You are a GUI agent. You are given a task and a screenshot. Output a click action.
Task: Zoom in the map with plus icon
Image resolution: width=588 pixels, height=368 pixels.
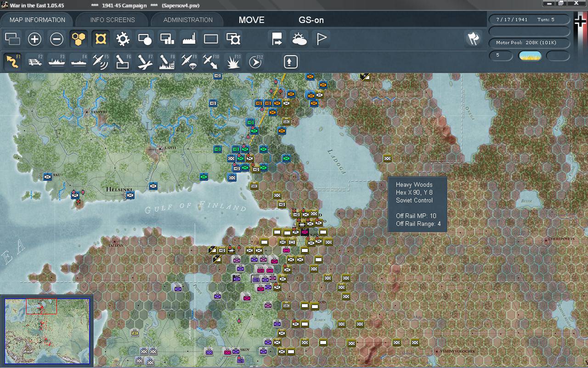(x=34, y=39)
